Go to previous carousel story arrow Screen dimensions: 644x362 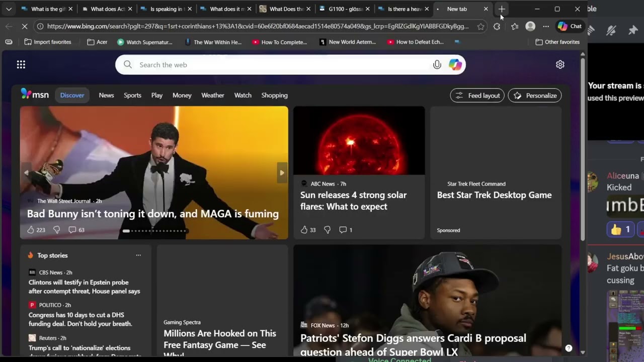coord(26,172)
